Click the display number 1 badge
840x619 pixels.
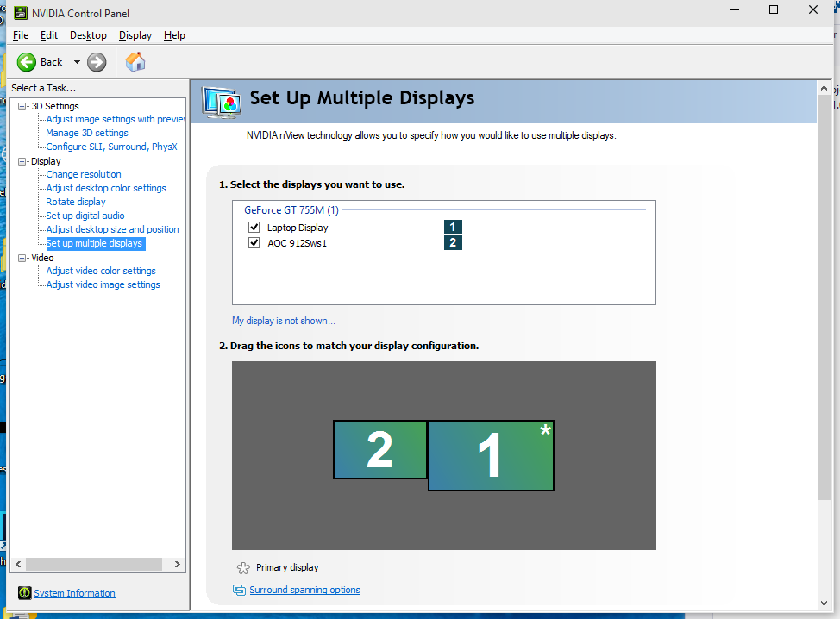(x=453, y=227)
